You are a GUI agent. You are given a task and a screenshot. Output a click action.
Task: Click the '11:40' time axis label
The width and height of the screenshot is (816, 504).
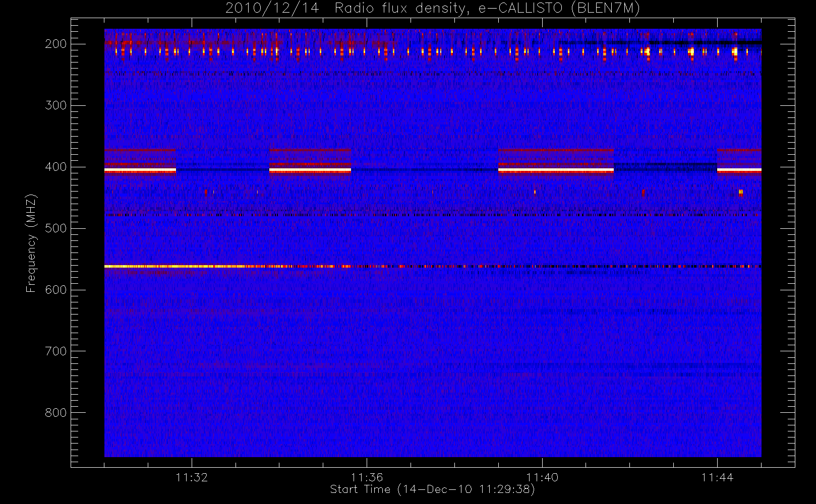[542, 477]
